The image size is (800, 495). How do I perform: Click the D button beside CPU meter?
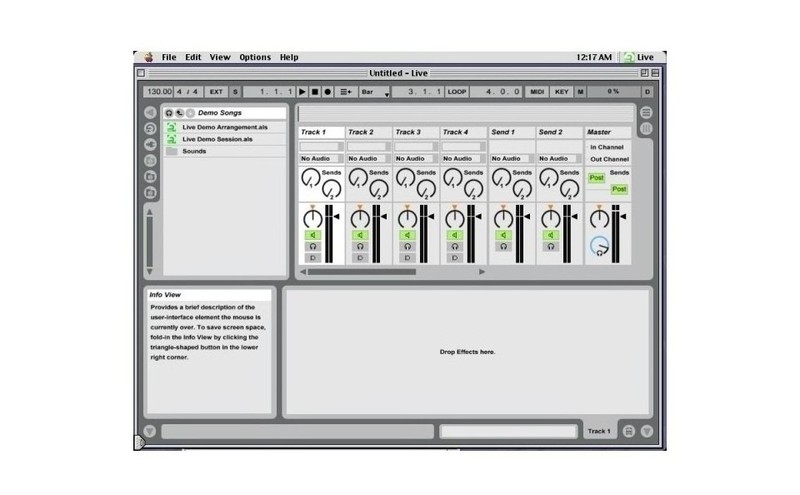click(647, 92)
